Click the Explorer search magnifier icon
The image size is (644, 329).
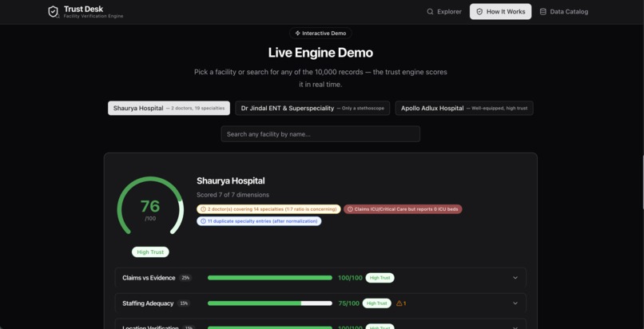coord(430,11)
